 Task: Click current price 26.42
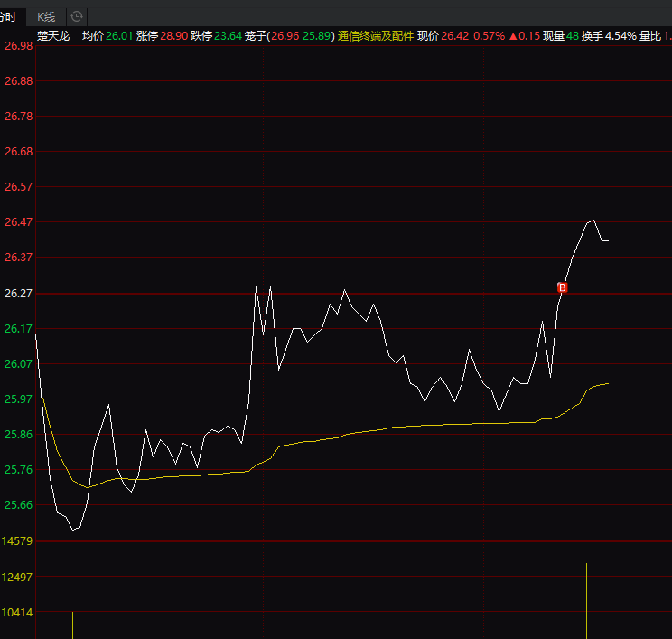[x=454, y=36]
